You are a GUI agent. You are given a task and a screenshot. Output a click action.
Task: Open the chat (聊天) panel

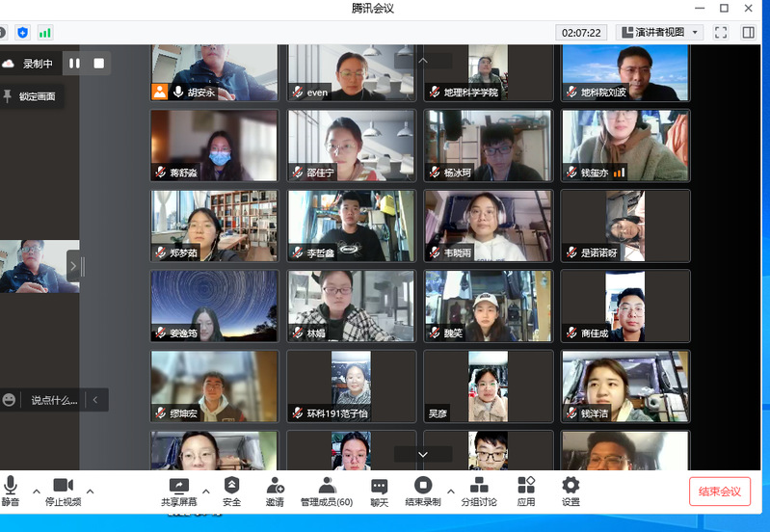[379, 486]
